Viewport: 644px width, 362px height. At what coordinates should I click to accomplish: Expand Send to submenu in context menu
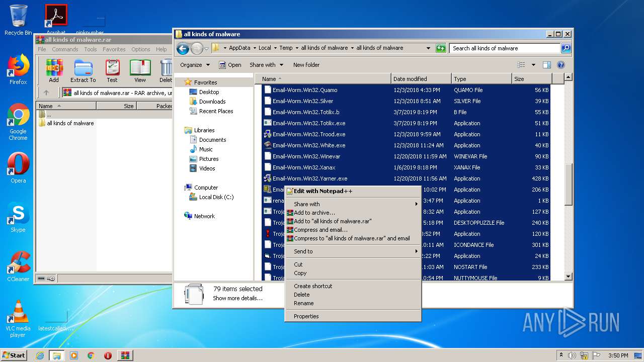[353, 251]
